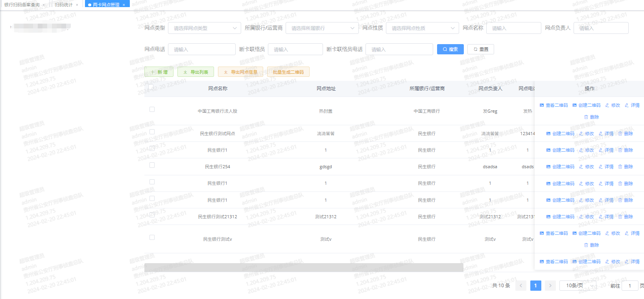Screen dimensions: 644x299
Task: Expand the blurred sidebar tree item
Action: (11, 27)
